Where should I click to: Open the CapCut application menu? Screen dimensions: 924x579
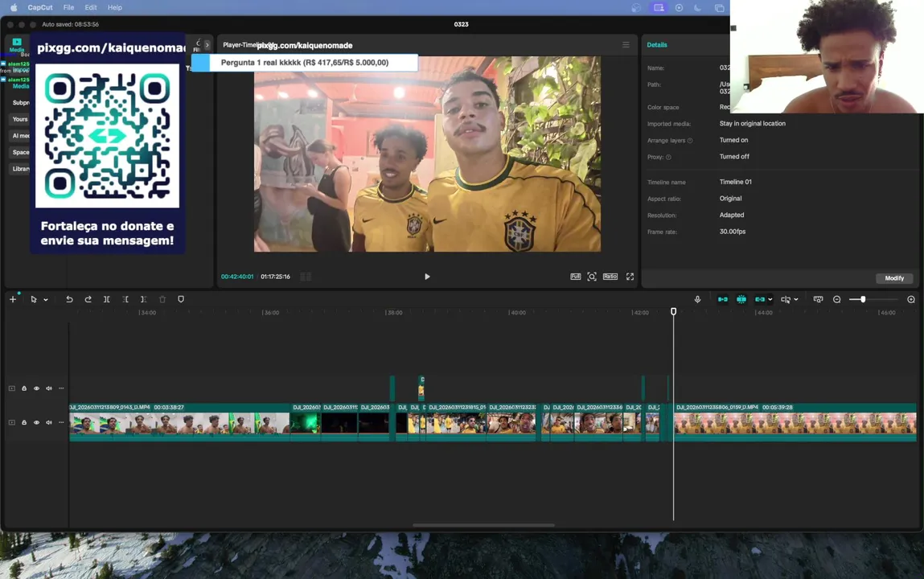coord(40,8)
